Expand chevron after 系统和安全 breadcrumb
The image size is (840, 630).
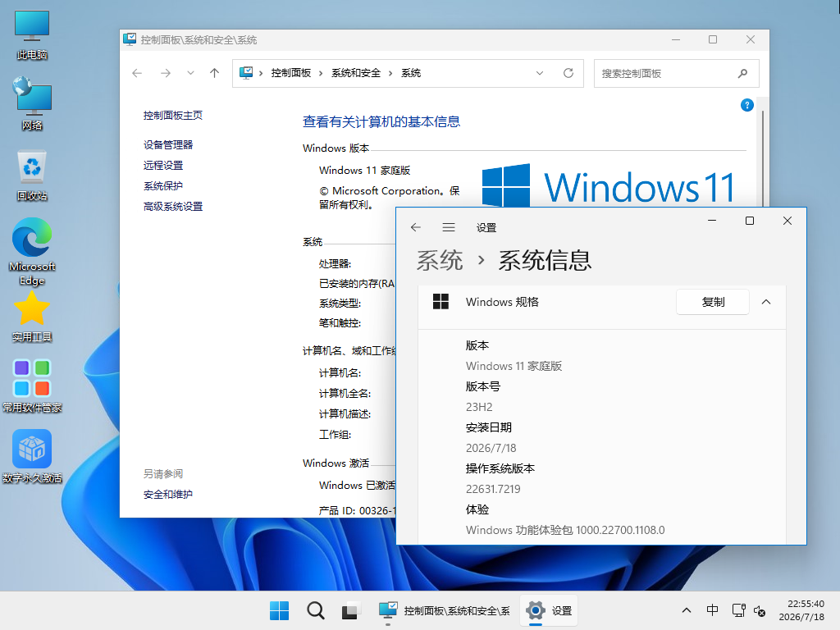(390, 73)
